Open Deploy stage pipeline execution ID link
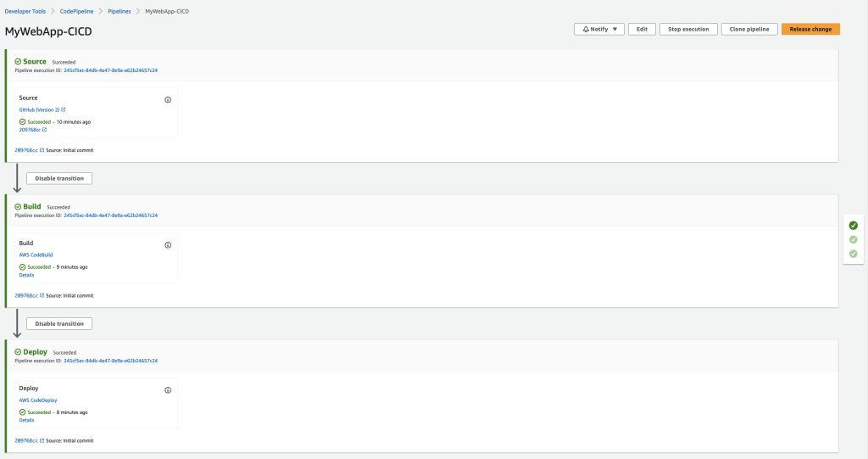 (111, 361)
